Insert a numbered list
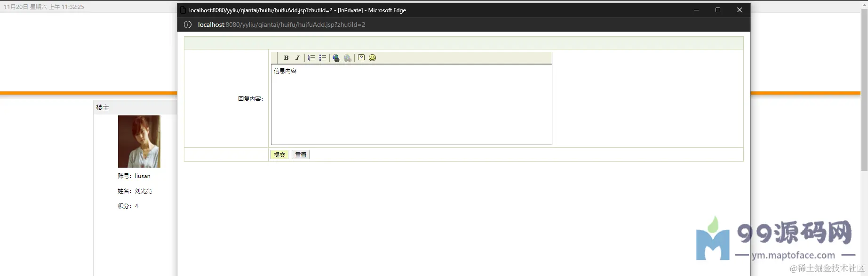868x276 pixels. coord(311,58)
